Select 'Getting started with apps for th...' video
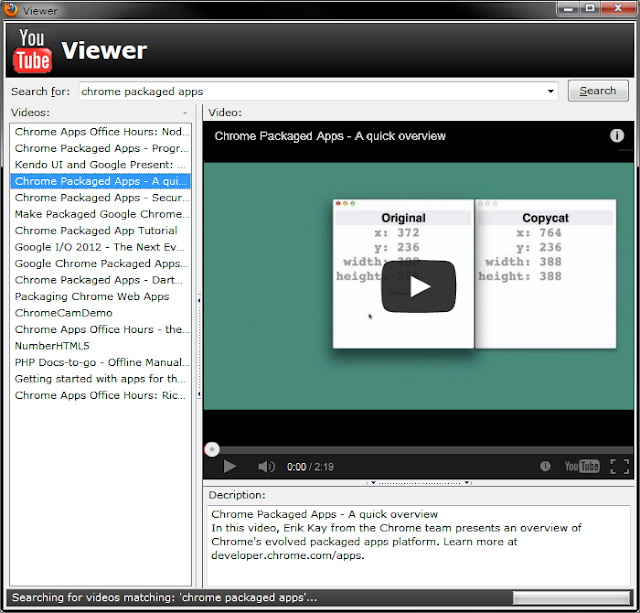This screenshot has width=640, height=613. (x=100, y=379)
